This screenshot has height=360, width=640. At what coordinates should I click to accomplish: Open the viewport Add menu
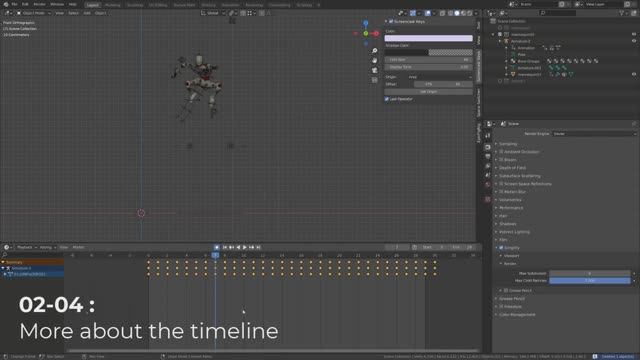click(87, 13)
